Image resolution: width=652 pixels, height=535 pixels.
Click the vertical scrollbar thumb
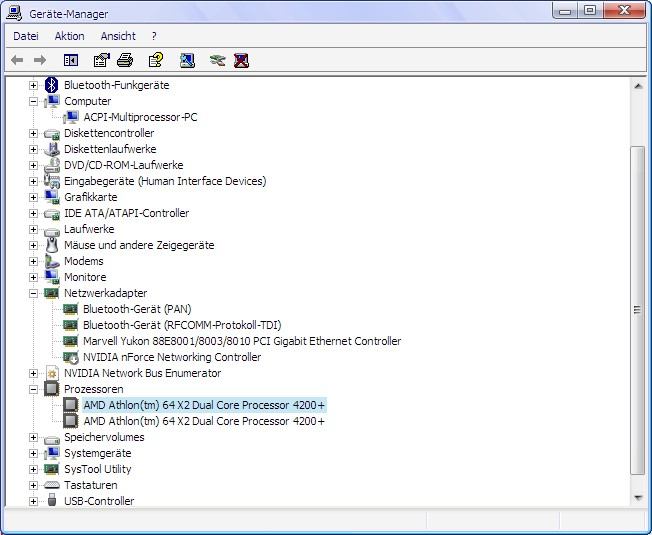point(637,310)
